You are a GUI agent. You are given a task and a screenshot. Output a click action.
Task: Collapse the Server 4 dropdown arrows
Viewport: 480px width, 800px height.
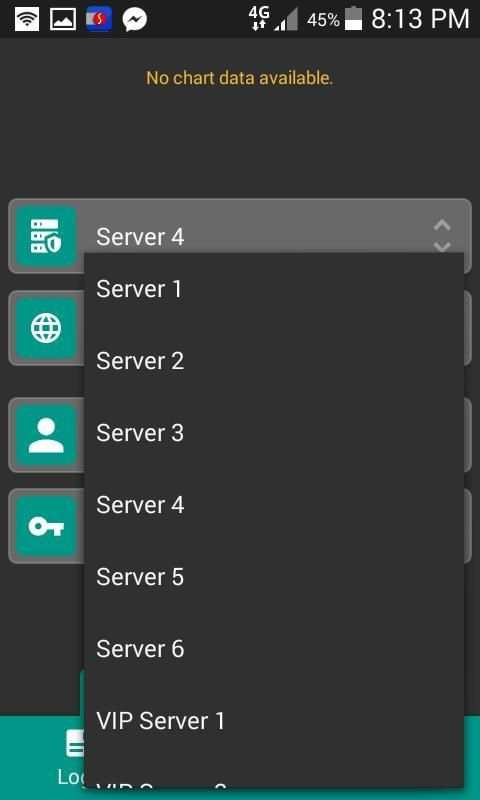(442, 236)
